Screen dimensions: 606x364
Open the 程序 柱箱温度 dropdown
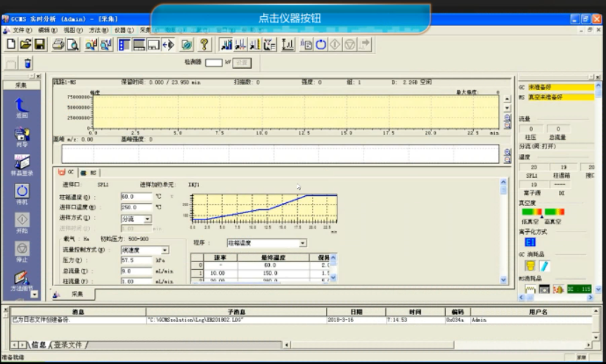[302, 243]
